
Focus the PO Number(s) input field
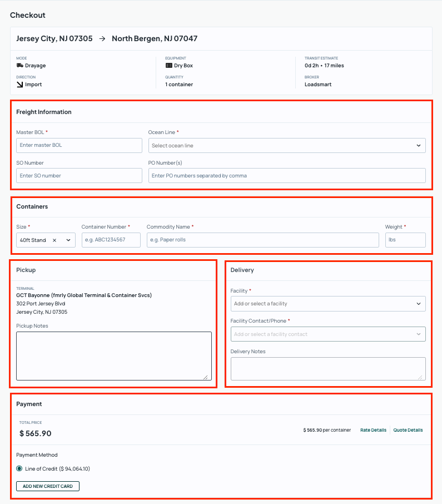coord(287,175)
